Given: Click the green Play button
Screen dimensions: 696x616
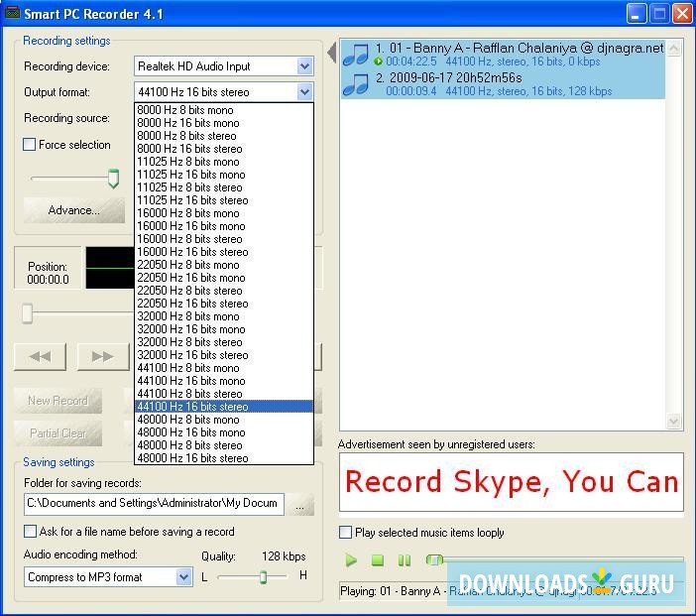Looking at the screenshot, I should pos(351,560).
